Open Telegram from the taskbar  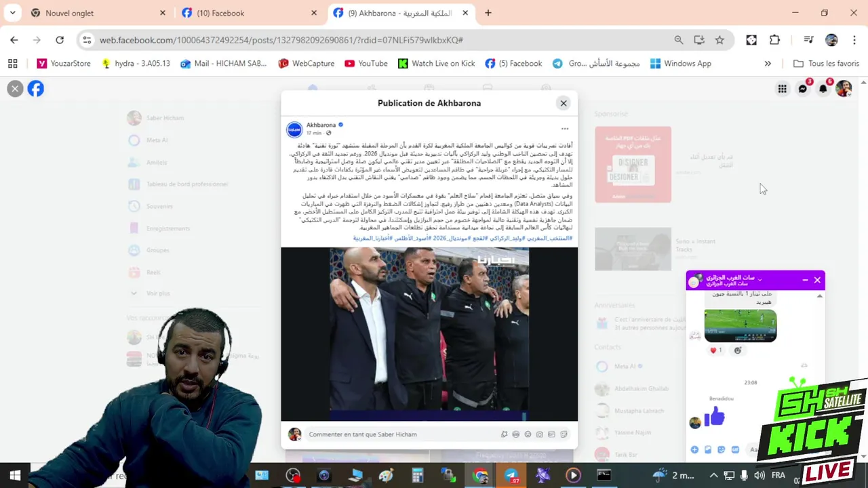tap(511, 475)
